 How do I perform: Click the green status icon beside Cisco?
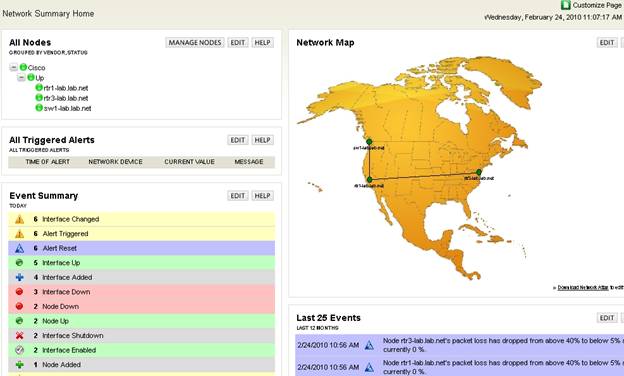(23, 67)
